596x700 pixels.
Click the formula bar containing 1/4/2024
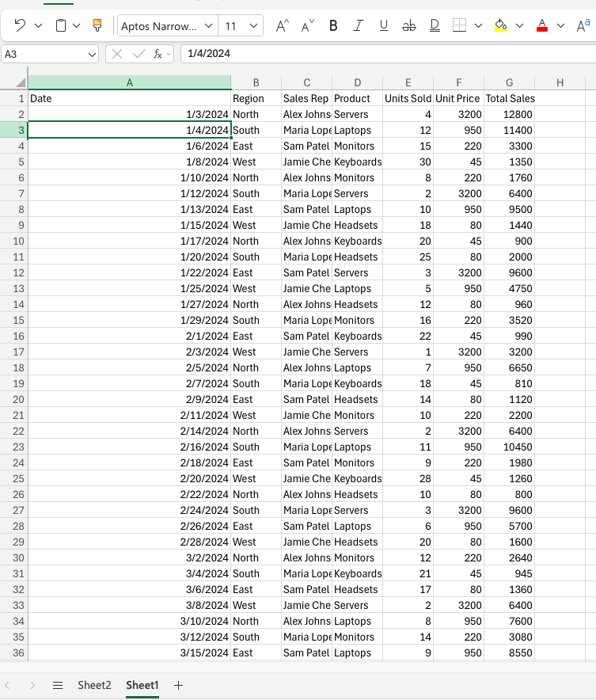[x=388, y=54]
